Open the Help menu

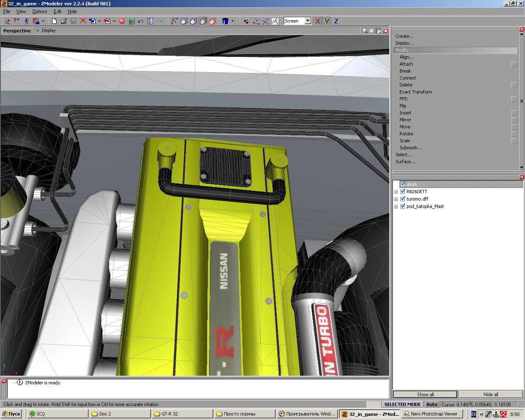click(x=72, y=11)
